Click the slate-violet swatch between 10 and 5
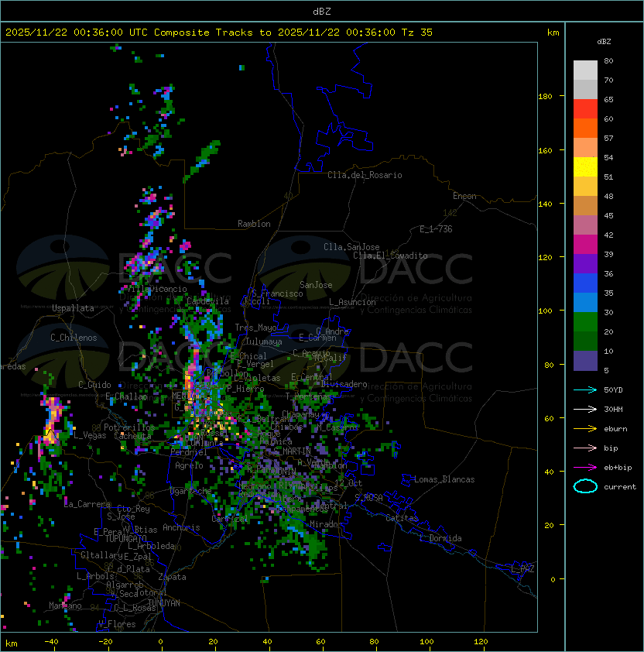The width and height of the screenshot is (644, 652). (x=585, y=361)
